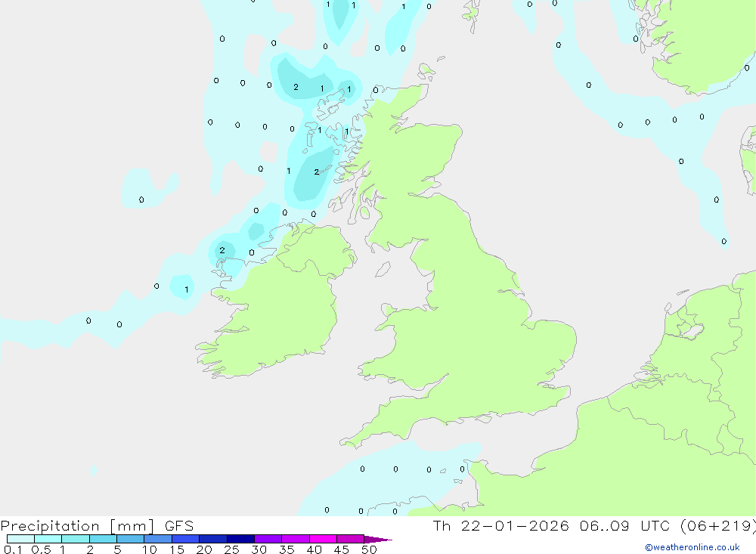Select the 40–45 mm magenta legend swatch

coord(323,539)
